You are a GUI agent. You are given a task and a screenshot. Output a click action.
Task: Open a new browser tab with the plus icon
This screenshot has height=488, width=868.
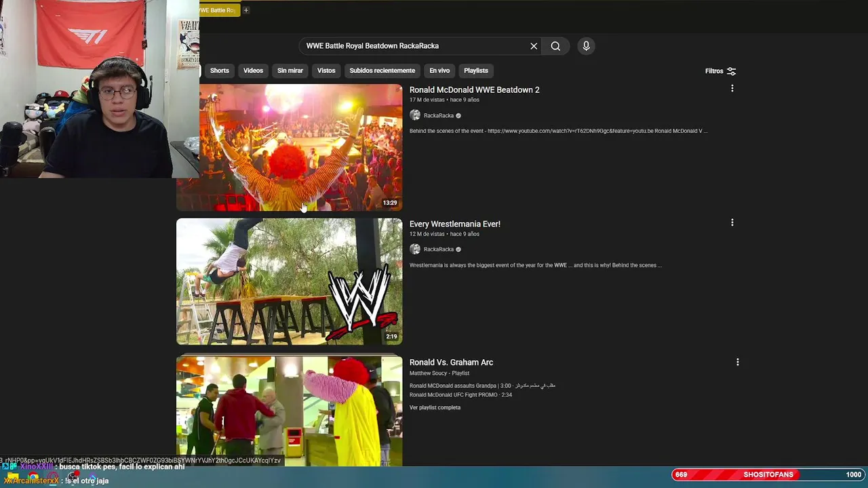246,10
